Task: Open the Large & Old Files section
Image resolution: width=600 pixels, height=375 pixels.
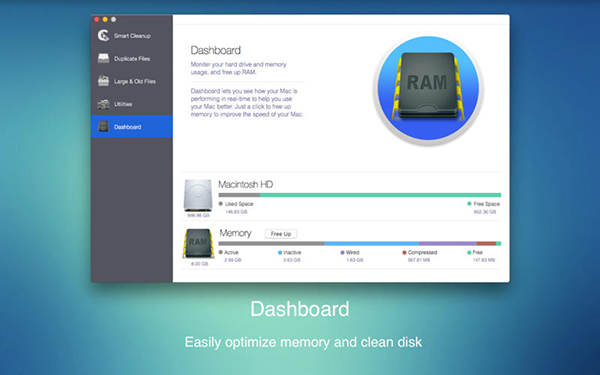Action: [x=132, y=81]
